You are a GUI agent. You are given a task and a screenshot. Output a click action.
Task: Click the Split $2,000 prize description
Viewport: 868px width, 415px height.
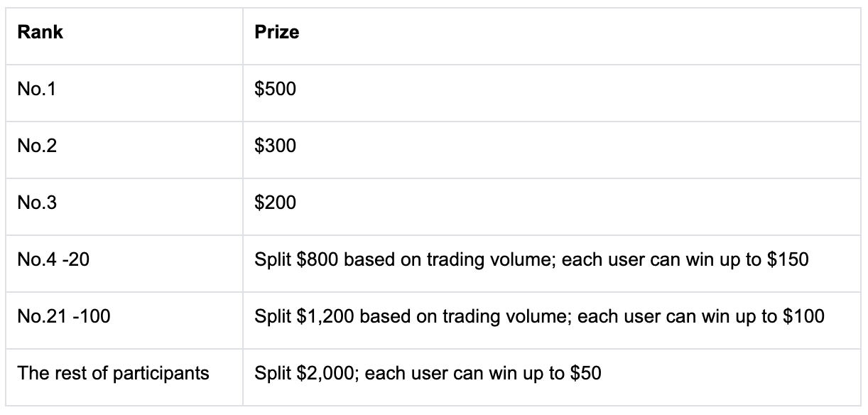pos(428,372)
